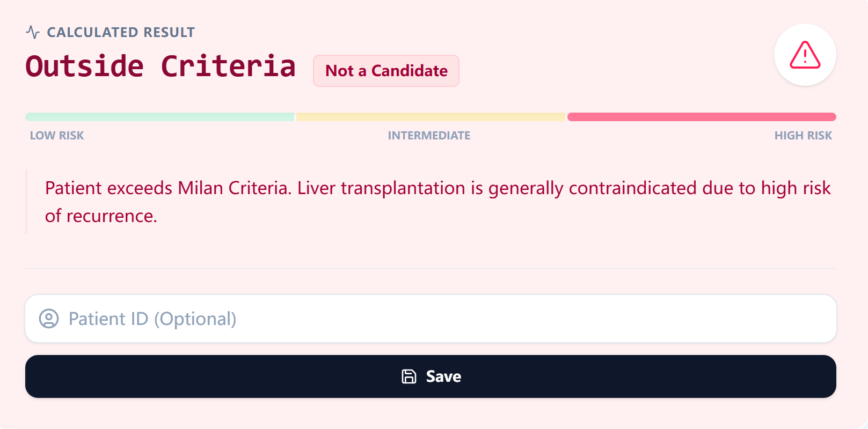Click the heartbeat pulse icon beside CALCULATED RESULT
This screenshot has width=868, height=429.
33,32
